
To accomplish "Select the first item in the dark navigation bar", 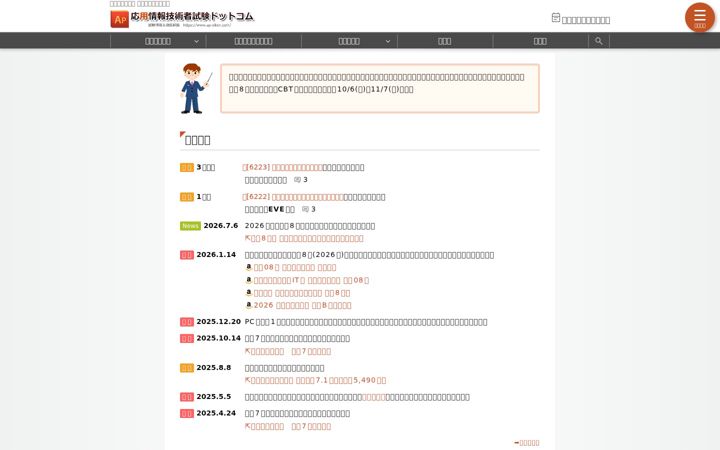I will (x=158, y=41).
